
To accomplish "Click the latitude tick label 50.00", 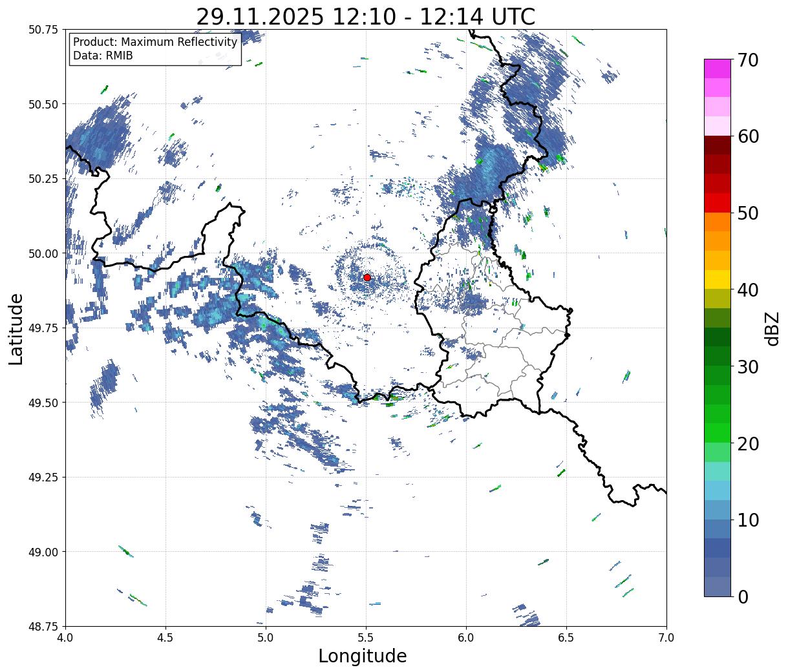I will point(43,253).
